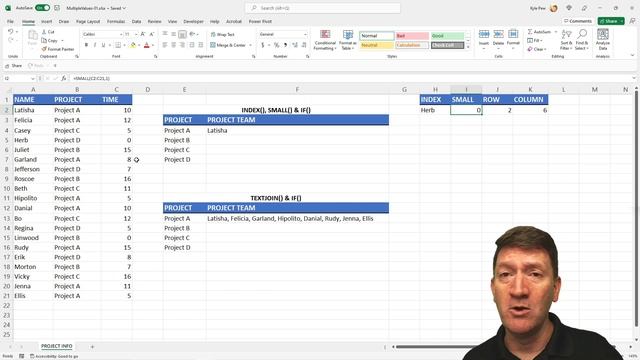Apply Underline formatting
This screenshot has width=640, height=360.
click(x=103, y=45)
